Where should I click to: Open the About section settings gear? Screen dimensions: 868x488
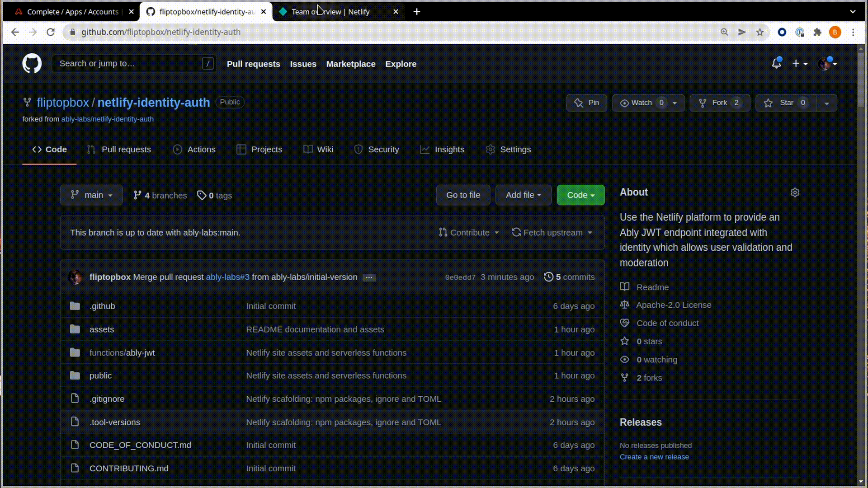pyautogui.click(x=795, y=192)
